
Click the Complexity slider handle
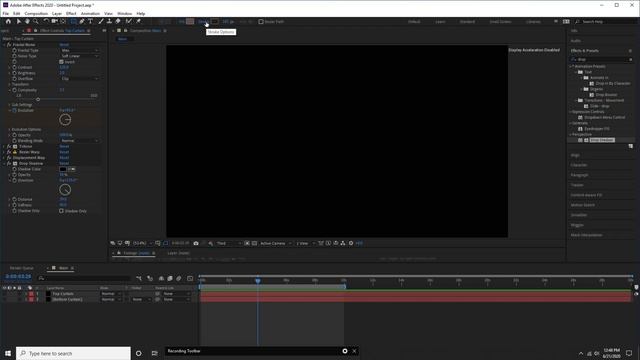pos(38,99)
